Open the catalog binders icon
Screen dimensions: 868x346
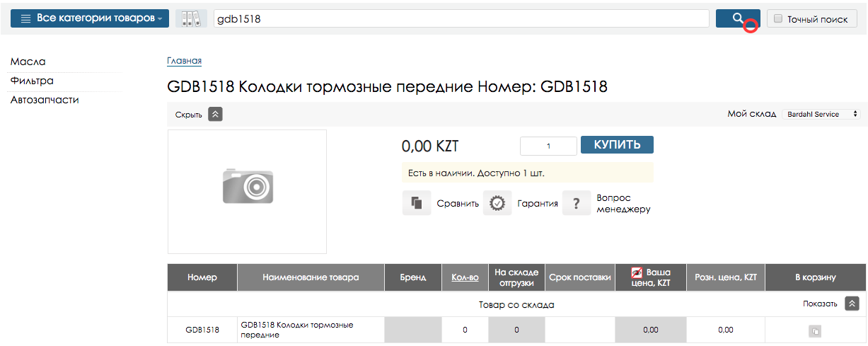(x=192, y=19)
